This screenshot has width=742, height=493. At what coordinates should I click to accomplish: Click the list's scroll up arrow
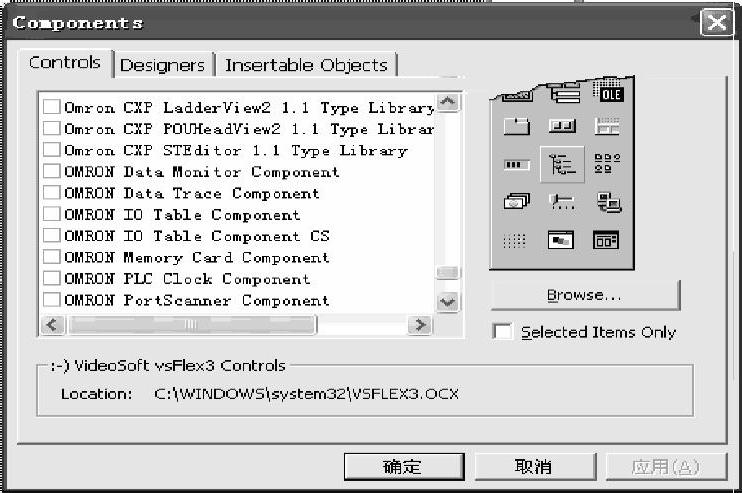(448, 102)
